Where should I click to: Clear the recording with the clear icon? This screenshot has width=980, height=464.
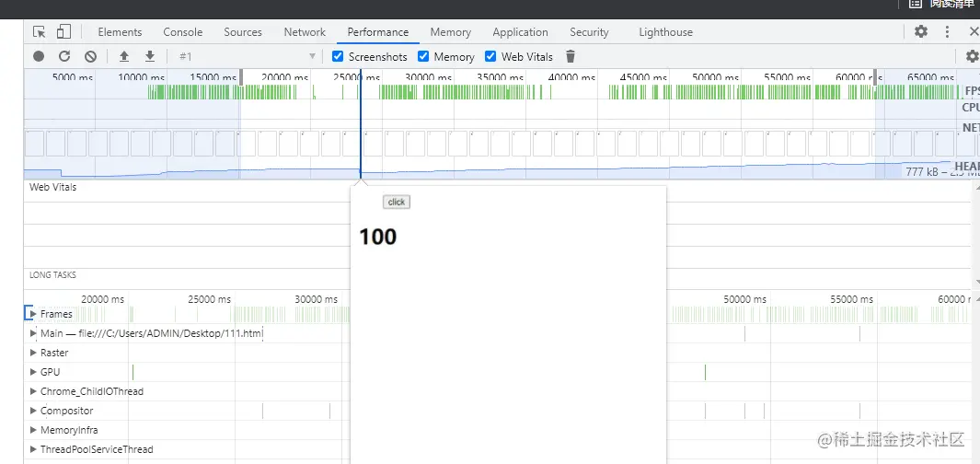tap(90, 56)
